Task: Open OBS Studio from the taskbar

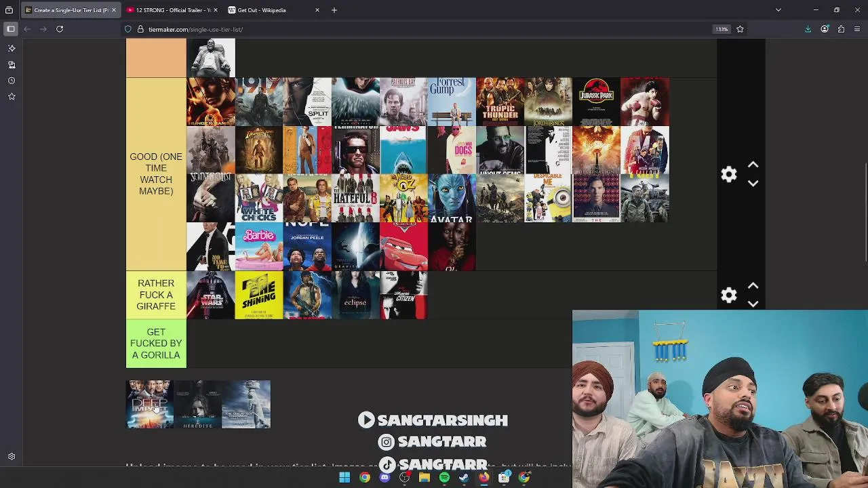Action: click(x=404, y=478)
